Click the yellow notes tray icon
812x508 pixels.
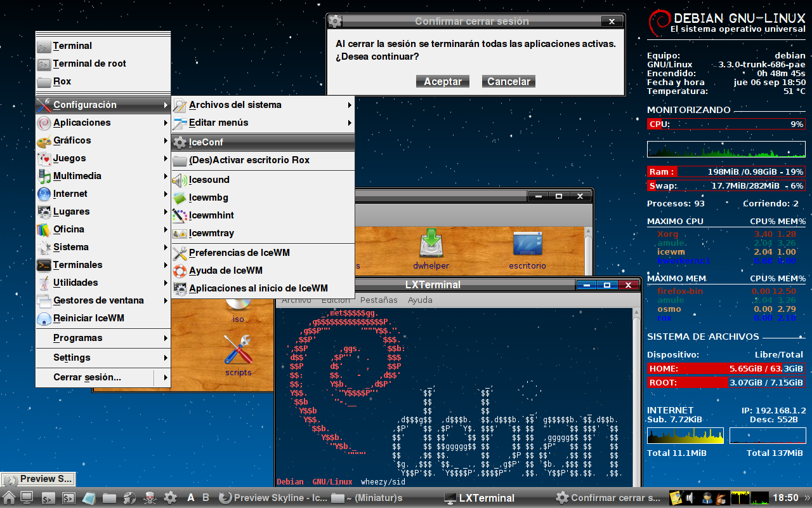pos(676,498)
